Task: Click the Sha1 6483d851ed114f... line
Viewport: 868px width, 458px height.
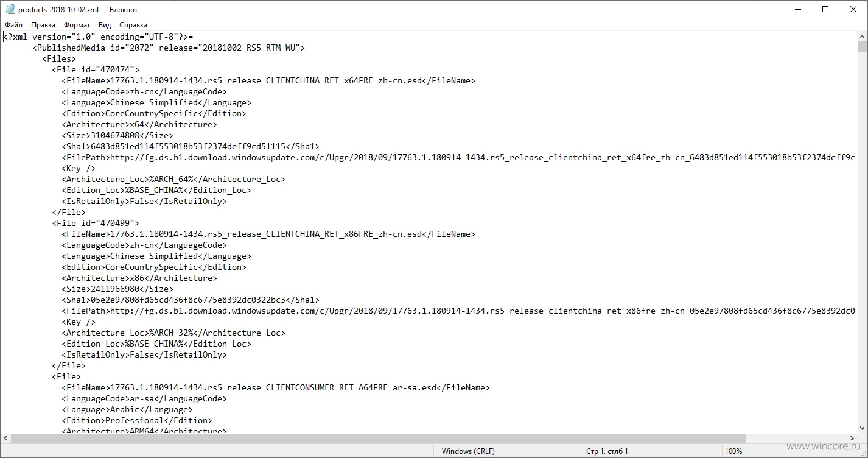Action: pyautogui.click(x=191, y=146)
